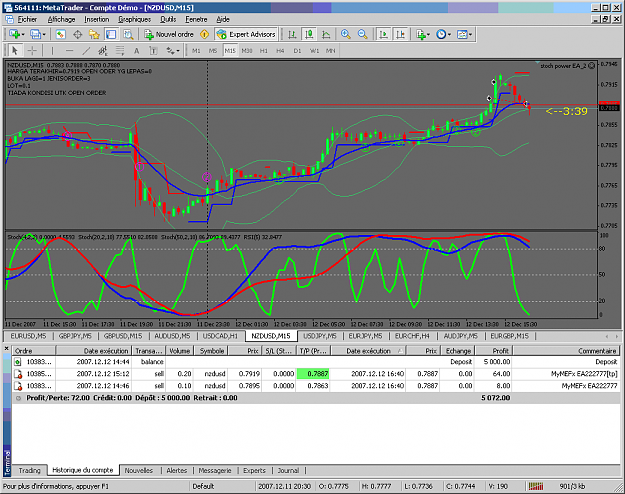Select the Fibonacci retracement tool

(x=120, y=51)
